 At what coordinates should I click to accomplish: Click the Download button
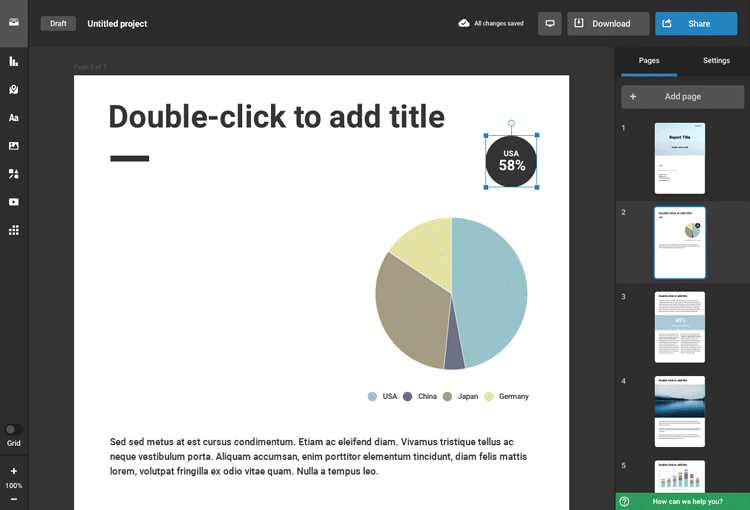[x=608, y=23]
